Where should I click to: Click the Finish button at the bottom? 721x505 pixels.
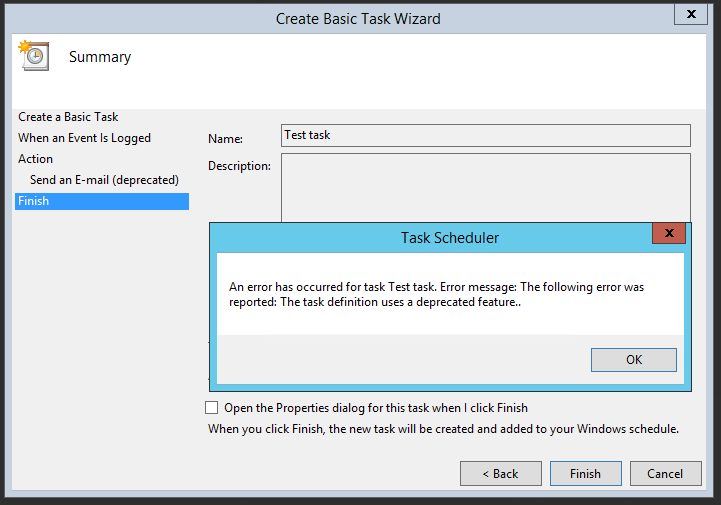pos(585,473)
